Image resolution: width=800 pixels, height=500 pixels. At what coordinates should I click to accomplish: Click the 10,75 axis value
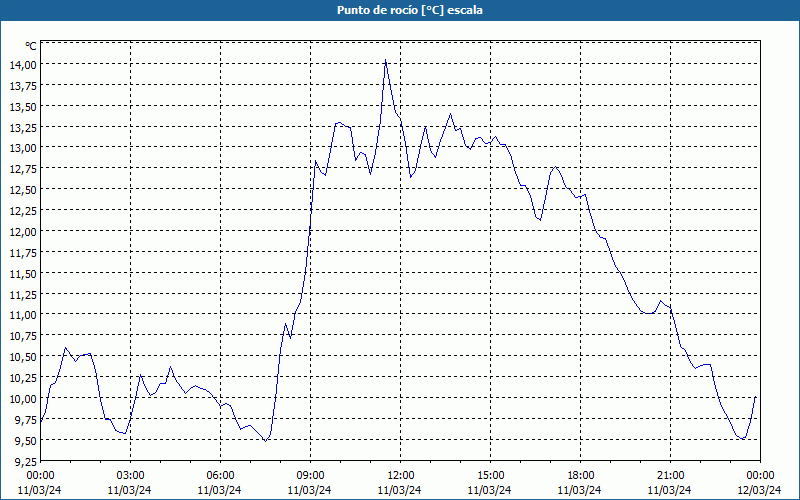[x=23, y=336]
